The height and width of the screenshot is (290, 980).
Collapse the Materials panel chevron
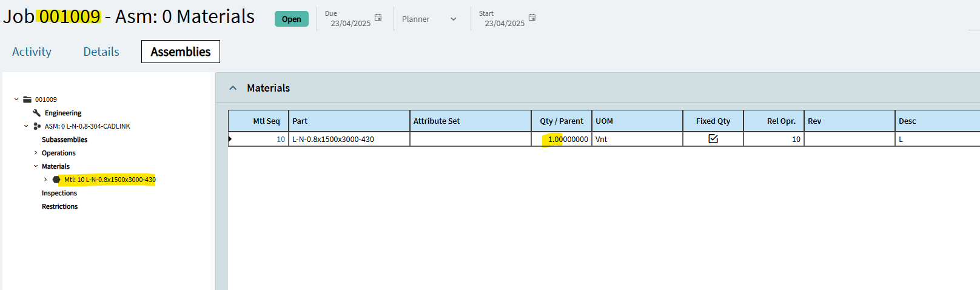coord(233,88)
